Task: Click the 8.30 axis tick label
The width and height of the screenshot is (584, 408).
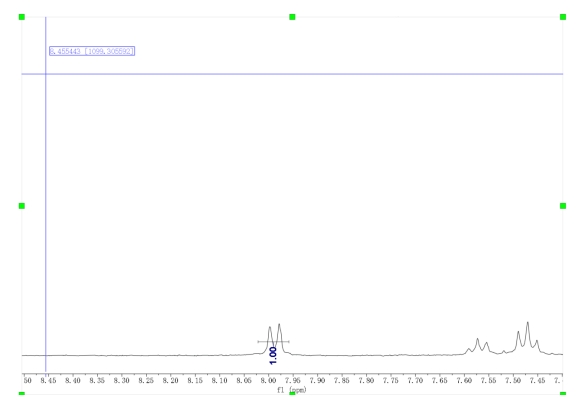Action: [x=121, y=380]
